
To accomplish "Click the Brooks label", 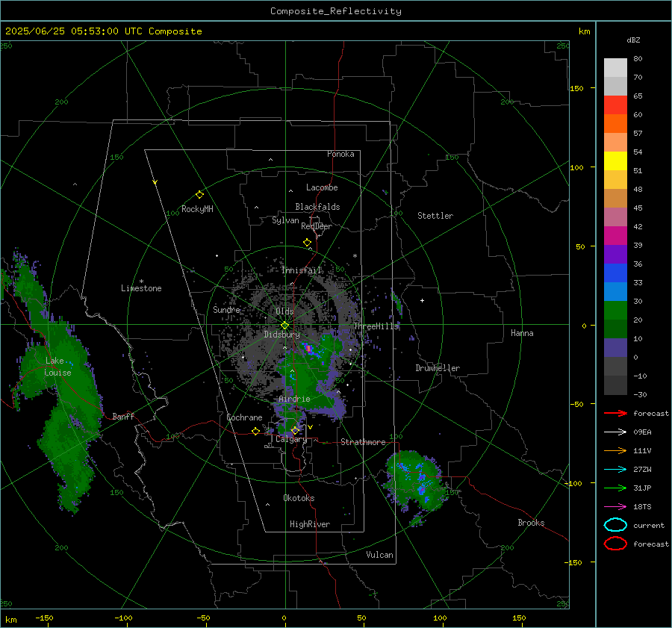I will coord(531,523).
